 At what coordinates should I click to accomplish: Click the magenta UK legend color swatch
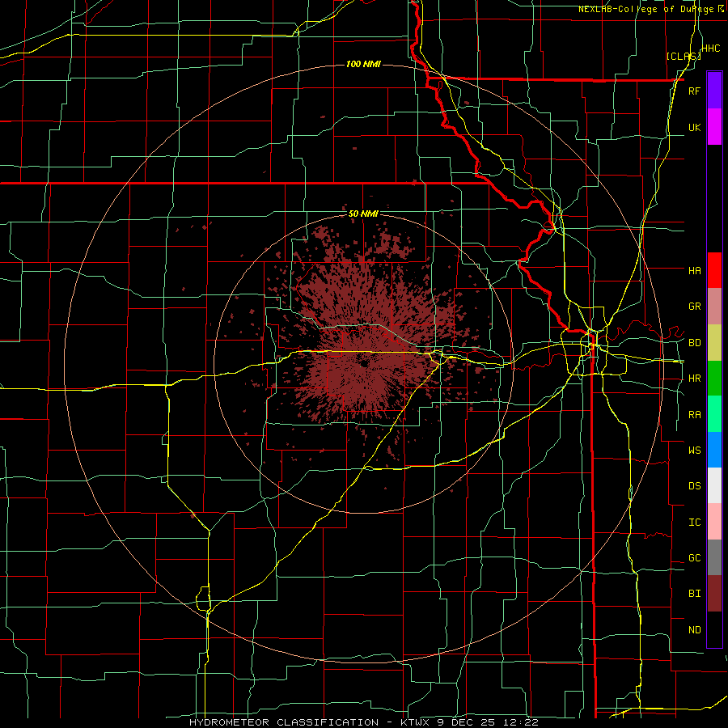(x=714, y=127)
